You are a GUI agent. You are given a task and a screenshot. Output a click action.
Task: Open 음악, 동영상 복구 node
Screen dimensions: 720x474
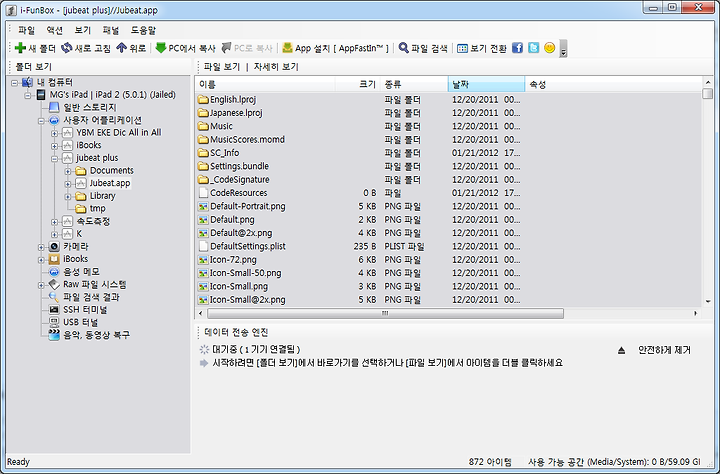click(96, 335)
